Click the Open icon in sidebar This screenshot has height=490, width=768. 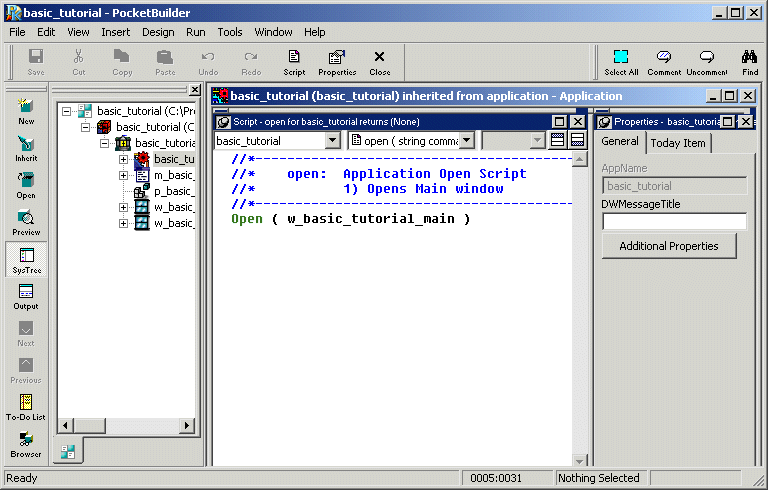click(x=26, y=185)
